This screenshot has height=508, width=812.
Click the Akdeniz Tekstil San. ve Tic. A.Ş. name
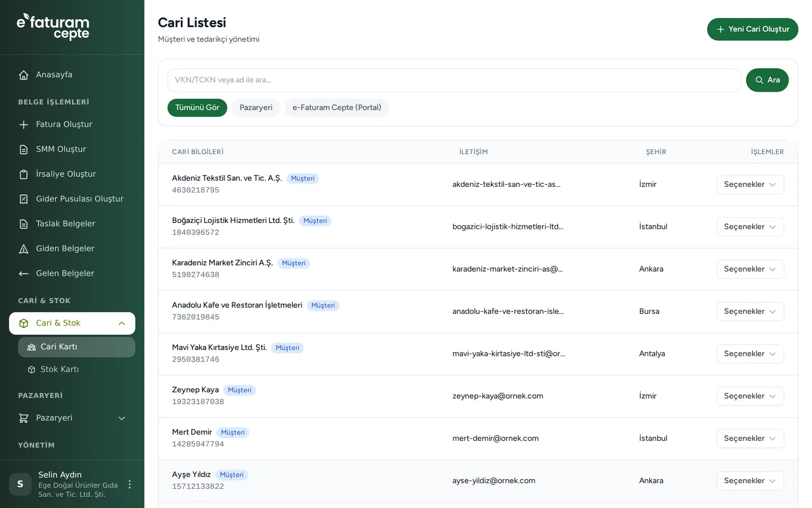227,178
